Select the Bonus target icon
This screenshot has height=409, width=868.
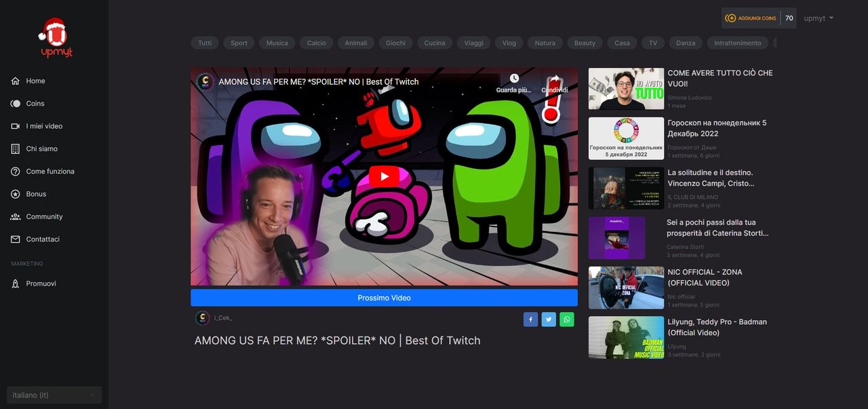coord(15,193)
